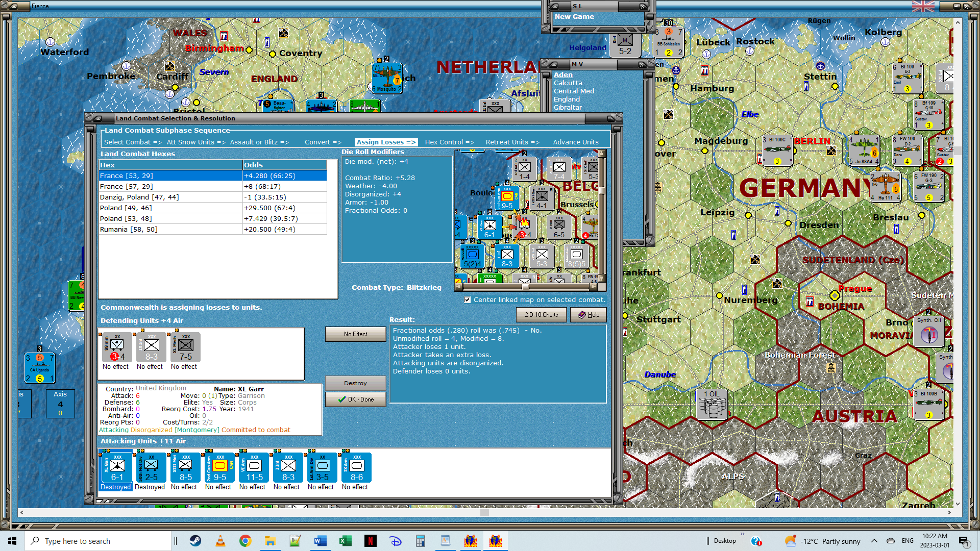980x551 pixels.
Task: Click the Bf 109B fighter counter in Austria
Action: 929,405
